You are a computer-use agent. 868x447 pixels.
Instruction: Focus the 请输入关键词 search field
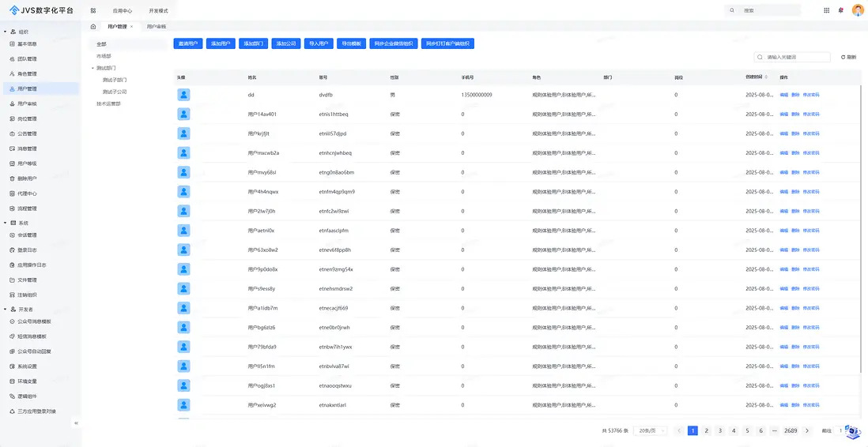(x=792, y=57)
